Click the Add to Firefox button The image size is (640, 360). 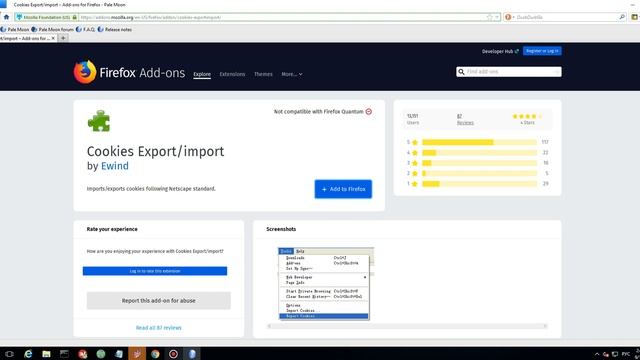[x=343, y=189]
